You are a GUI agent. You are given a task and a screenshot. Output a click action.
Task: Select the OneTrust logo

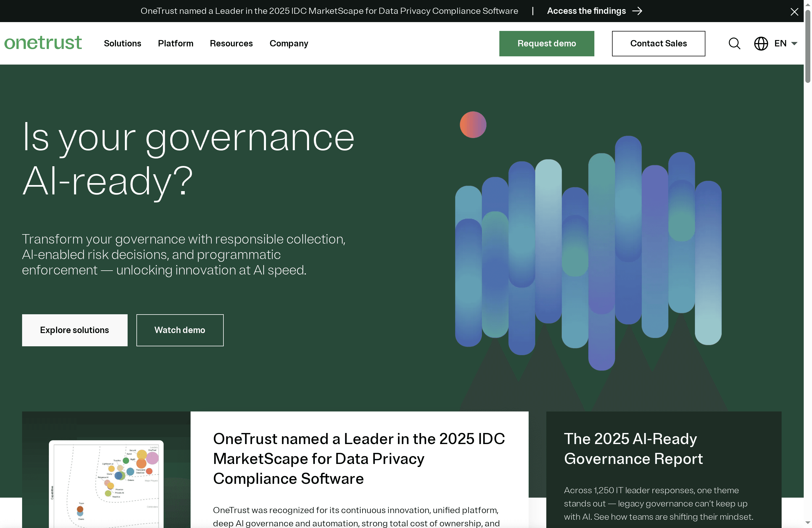[43, 43]
